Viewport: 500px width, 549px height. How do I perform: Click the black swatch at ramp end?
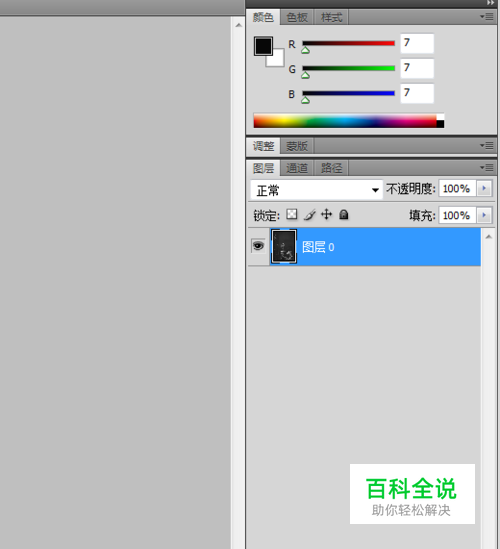point(440,124)
